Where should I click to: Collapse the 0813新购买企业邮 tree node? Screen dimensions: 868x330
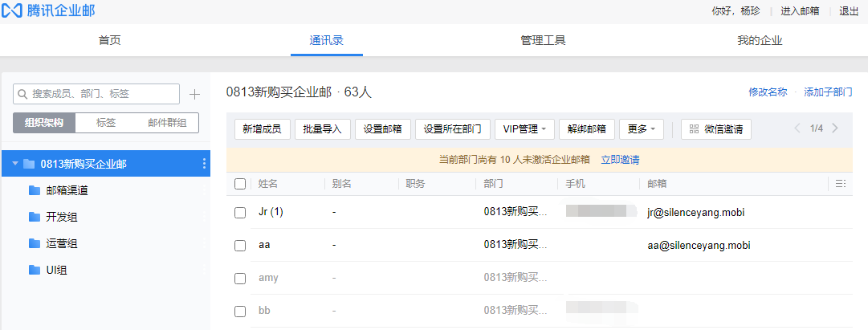tap(14, 164)
